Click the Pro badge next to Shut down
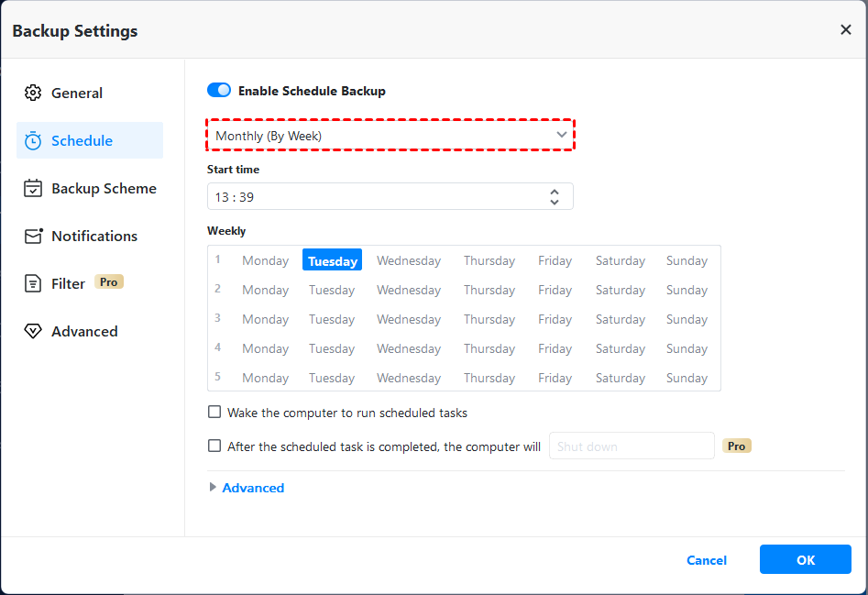The image size is (868, 595). pos(736,446)
